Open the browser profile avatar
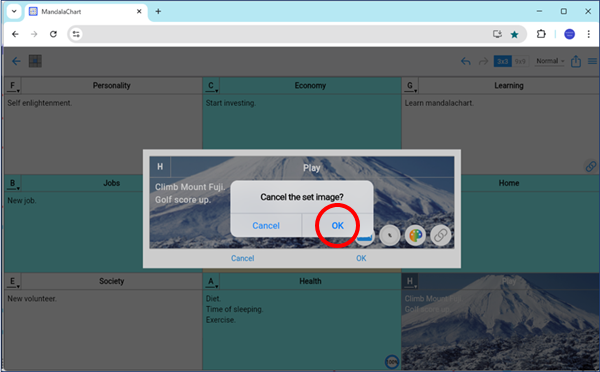The height and width of the screenshot is (372, 600). [569, 34]
